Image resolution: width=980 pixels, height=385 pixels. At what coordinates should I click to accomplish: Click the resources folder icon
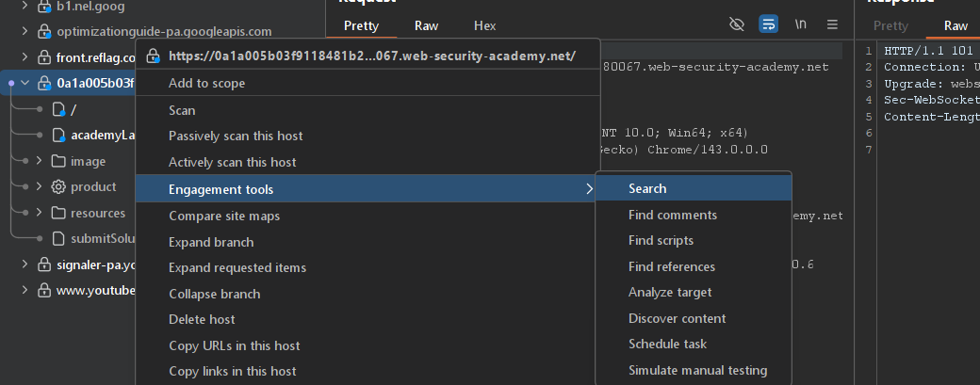pyautogui.click(x=58, y=214)
